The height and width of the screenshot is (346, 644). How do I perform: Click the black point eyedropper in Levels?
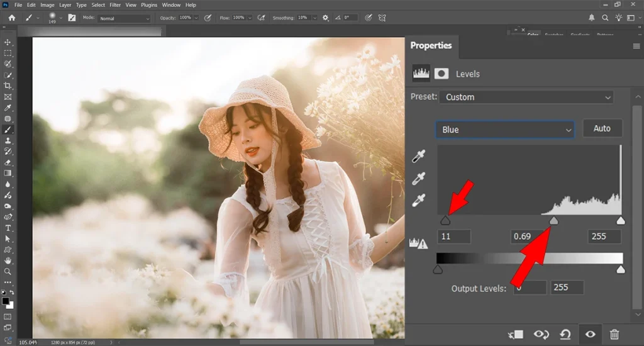coord(418,157)
